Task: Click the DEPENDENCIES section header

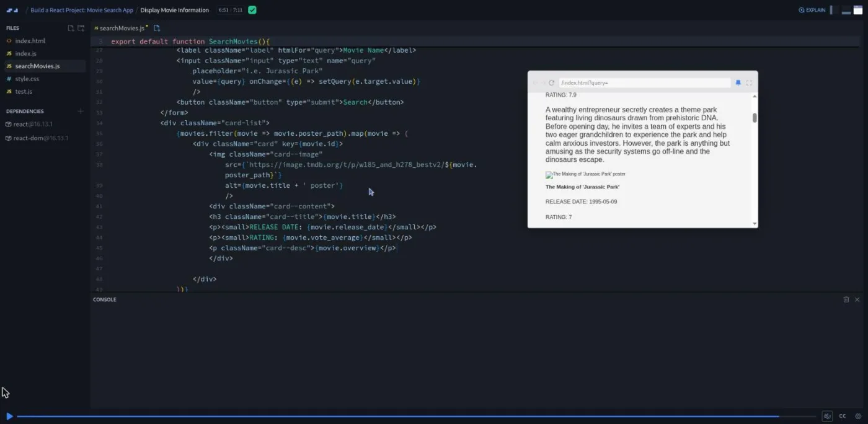Action: click(x=25, y=112)
